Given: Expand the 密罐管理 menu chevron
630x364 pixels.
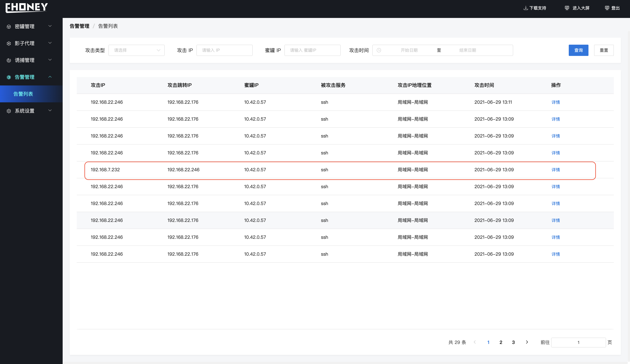Looking at the screenshot, I should pyautogui.click(x=50, y=26).
